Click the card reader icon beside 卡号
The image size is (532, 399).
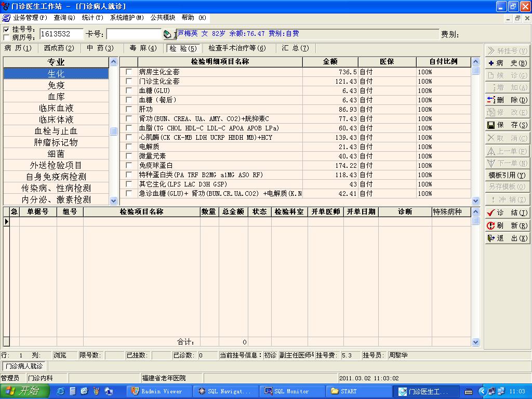(168, 35)
